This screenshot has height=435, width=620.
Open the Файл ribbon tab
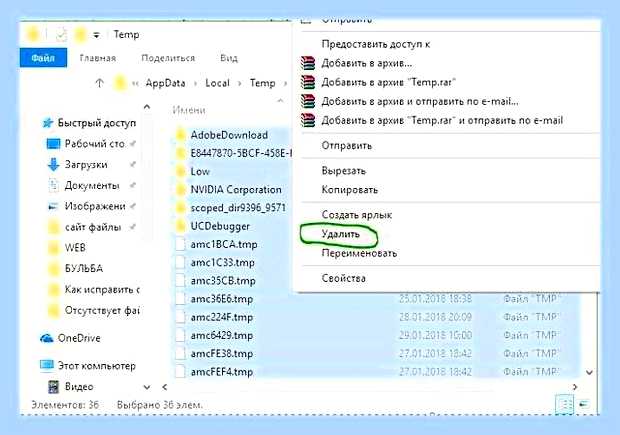click(x=43, y=58)
